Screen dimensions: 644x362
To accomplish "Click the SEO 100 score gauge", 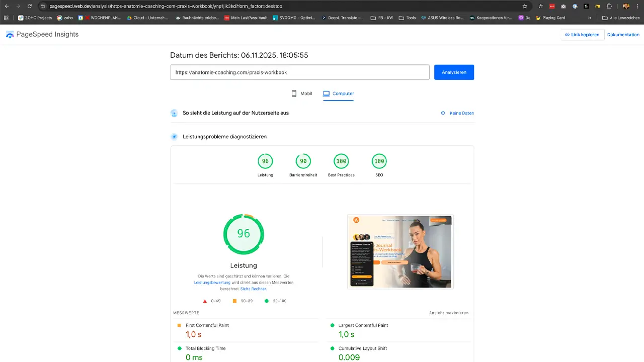I will (x=379, y=161).
